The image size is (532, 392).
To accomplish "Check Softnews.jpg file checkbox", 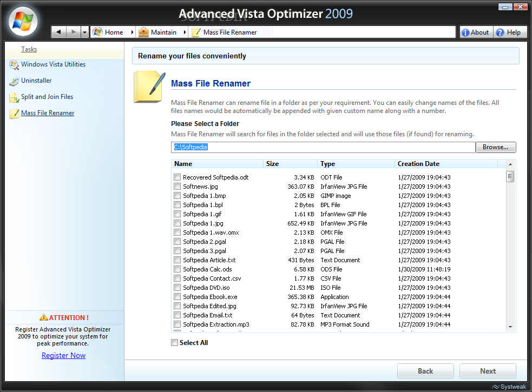I will pos(177,186).
